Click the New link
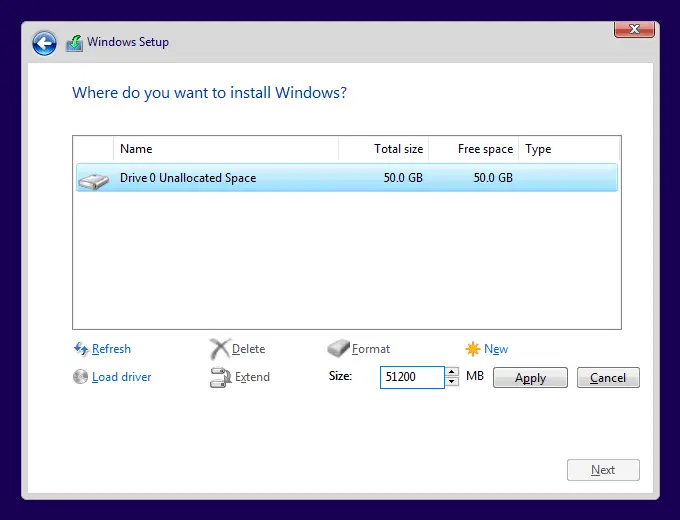Viewport: 680px width, 520px height. click(496, 349)
